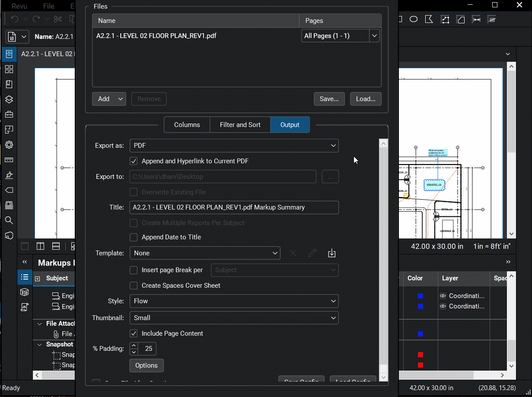Screen dimensions: 532x397
Task: Switch to the Filter and Sort tab
Action: click(x=240, y=124)
